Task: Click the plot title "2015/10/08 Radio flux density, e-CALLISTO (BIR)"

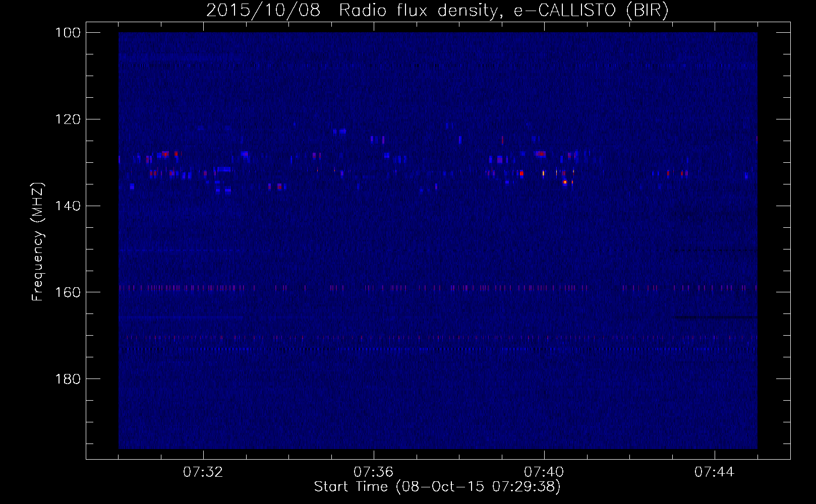Action: pyautogui.click(x=437, y=10)
